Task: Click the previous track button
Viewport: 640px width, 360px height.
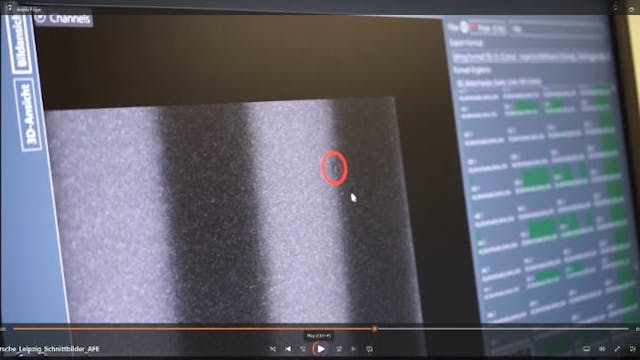Action: pos(288,349)
